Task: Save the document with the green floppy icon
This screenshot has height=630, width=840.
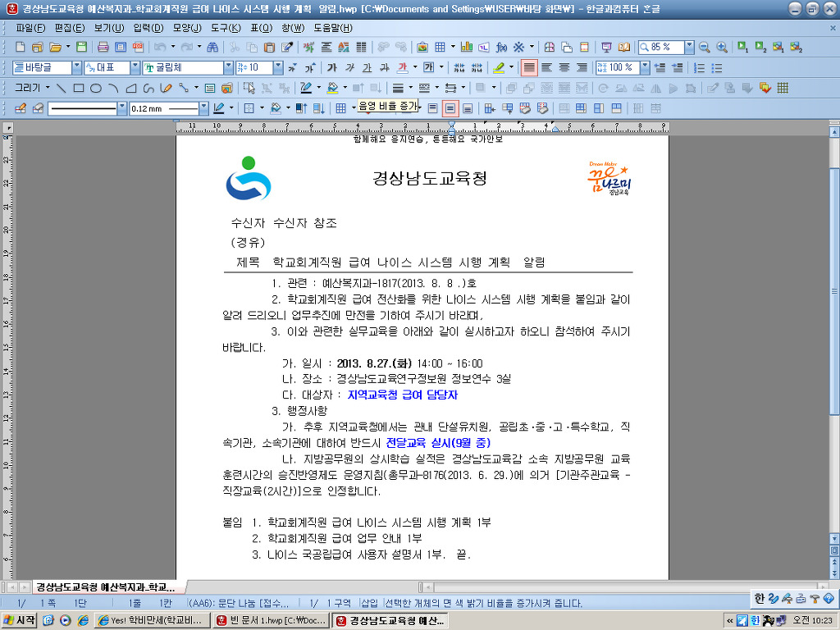Action: click(81, 47)
